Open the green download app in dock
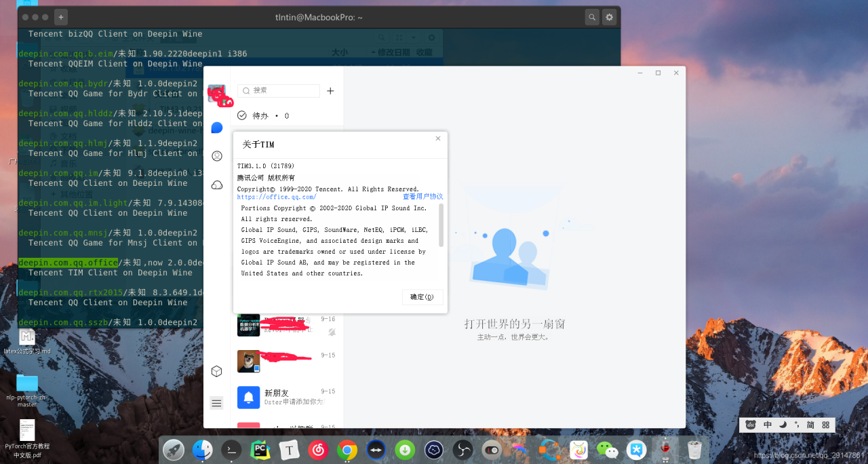 405,449
